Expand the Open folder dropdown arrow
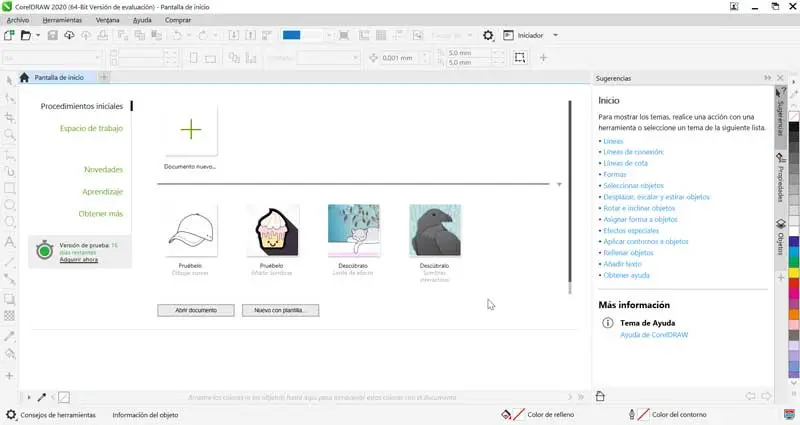800x425 pixels. click(38, 35)
